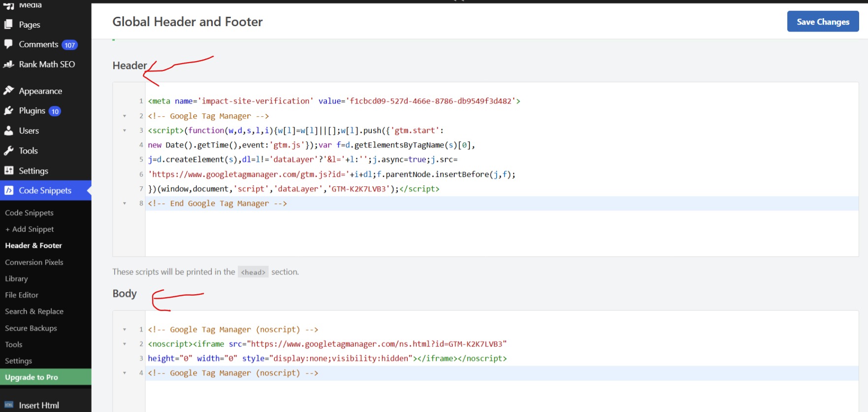This screenshot has height=412, width=868.
Task: Click Upgrade to Pro
Action: pos(45,377)
